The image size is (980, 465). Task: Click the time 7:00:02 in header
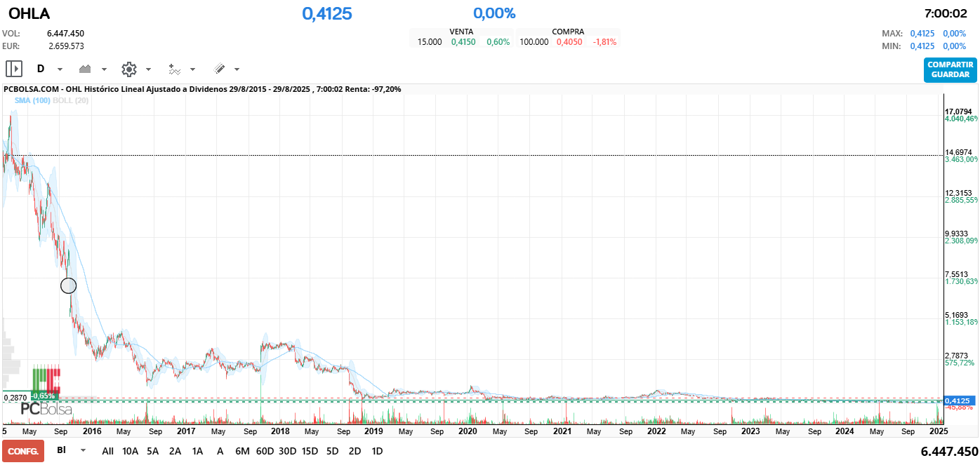point(946,13)
